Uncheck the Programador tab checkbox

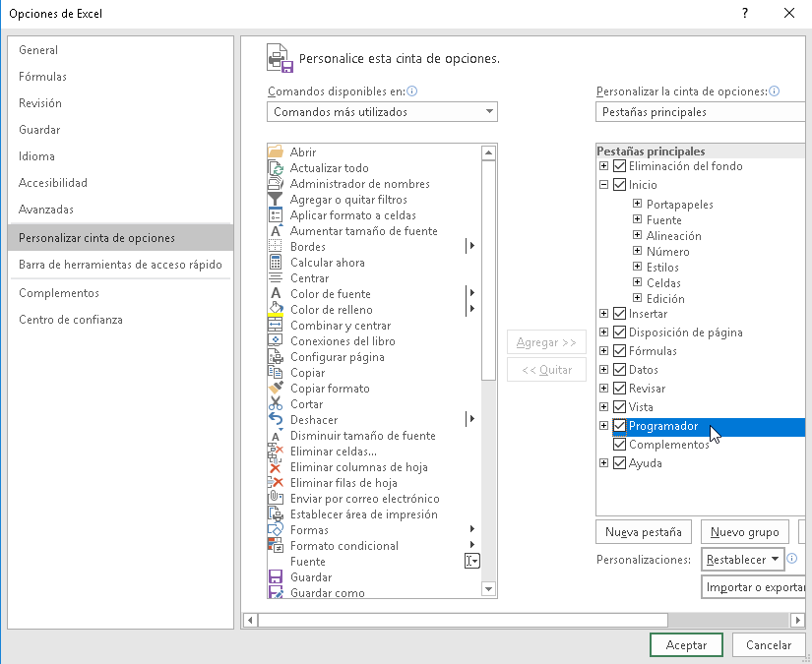click(619, 425)
